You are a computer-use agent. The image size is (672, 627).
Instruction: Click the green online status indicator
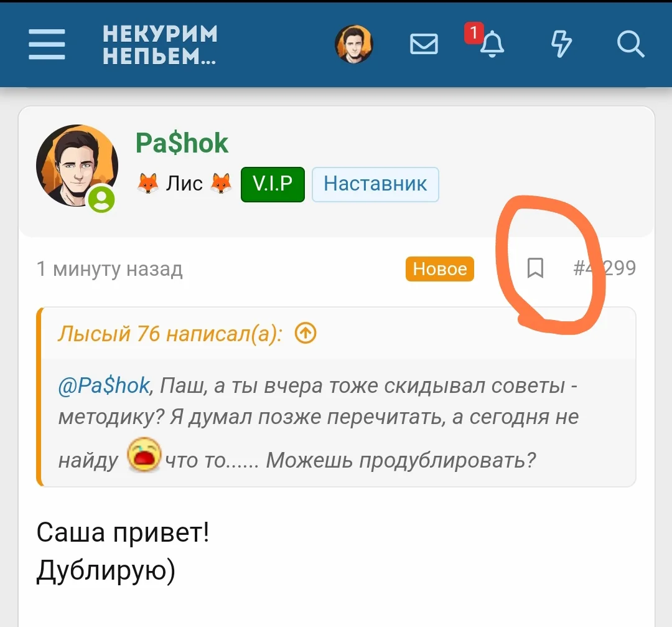tap(101, 199)
